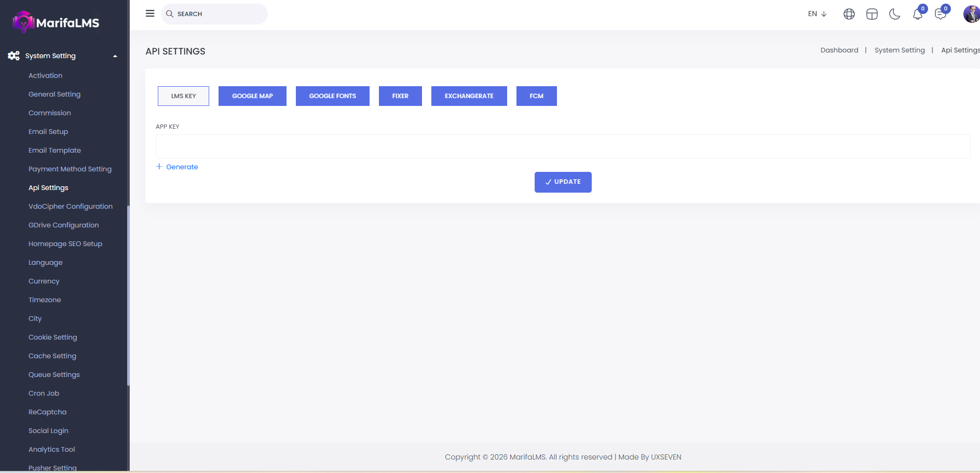The image size is (980, 473).
Task: Switch to the Google Fonts tab
Action: 332,96
